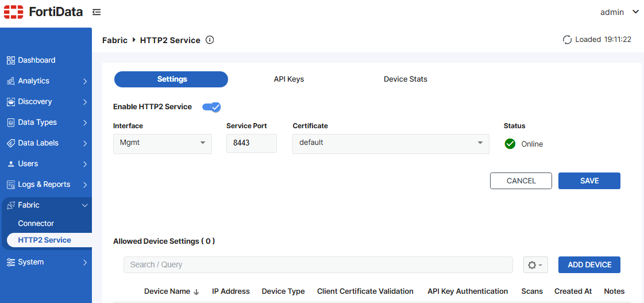Open the Interface Mgmt dropdown
This screenshot has width=644, height=303.
click(x=162, y=143)
